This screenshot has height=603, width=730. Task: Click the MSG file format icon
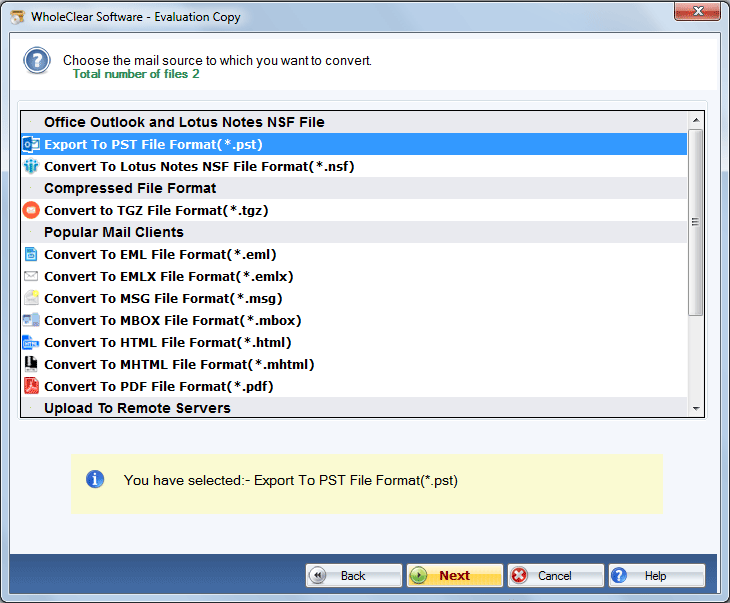click(x=31, y=298)
